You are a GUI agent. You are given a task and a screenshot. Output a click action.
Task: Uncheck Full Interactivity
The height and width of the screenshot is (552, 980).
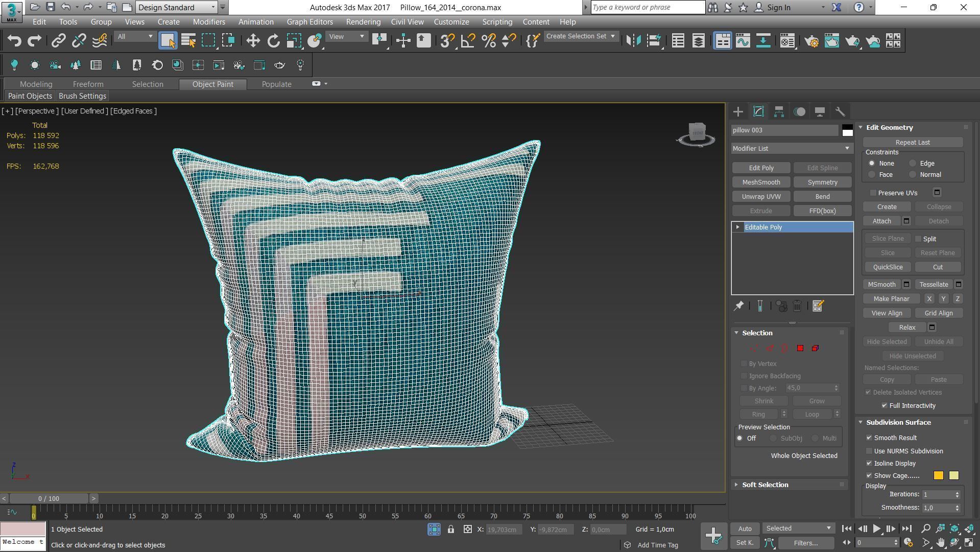[x=885, y=405]
